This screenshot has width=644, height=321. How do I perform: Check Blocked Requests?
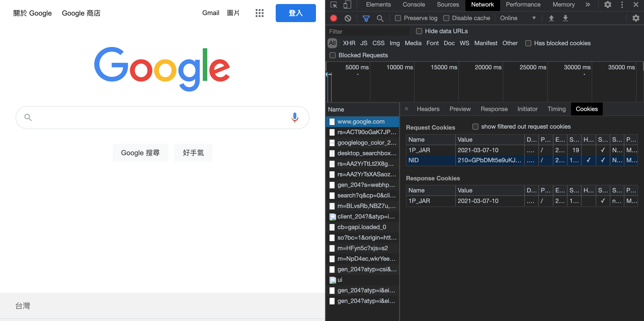333,55
